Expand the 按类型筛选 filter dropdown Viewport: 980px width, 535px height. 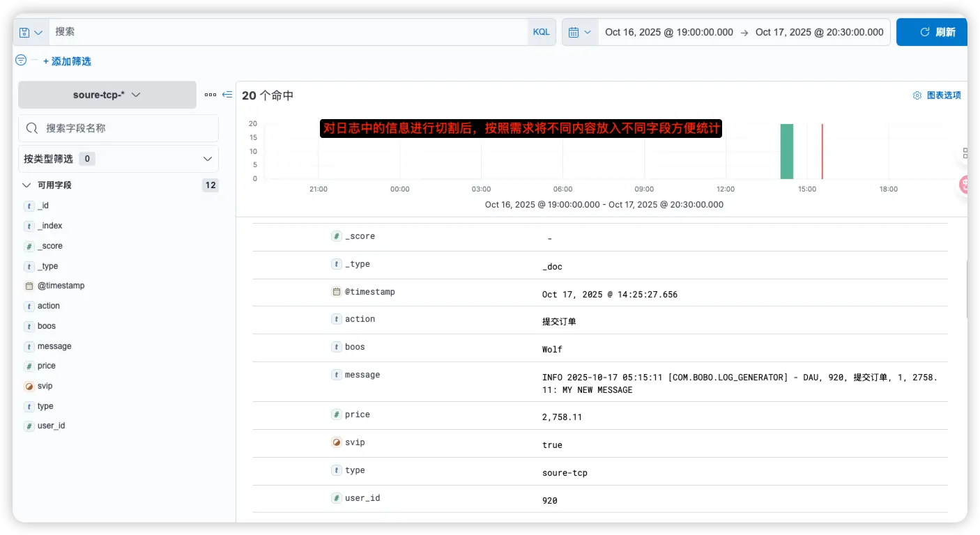[118, 159]
